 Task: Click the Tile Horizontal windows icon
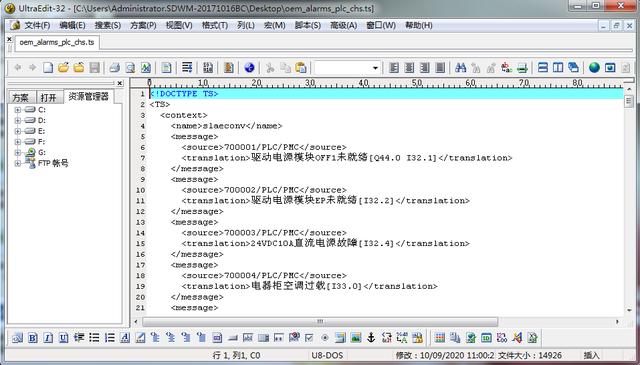(543, 67)
